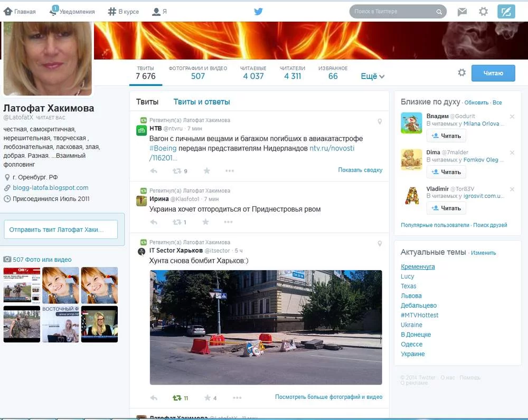Click the Отправить твит Латофат Хаки... box

tap(61, 230)
